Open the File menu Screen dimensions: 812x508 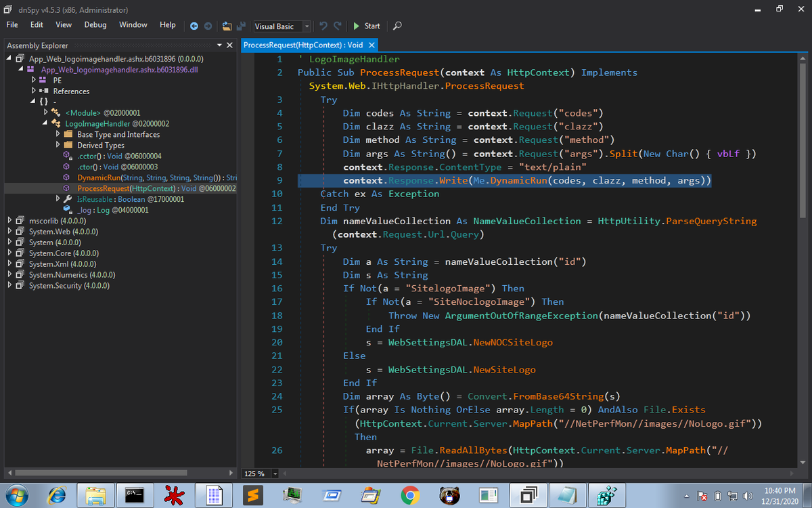coord(12,24)
